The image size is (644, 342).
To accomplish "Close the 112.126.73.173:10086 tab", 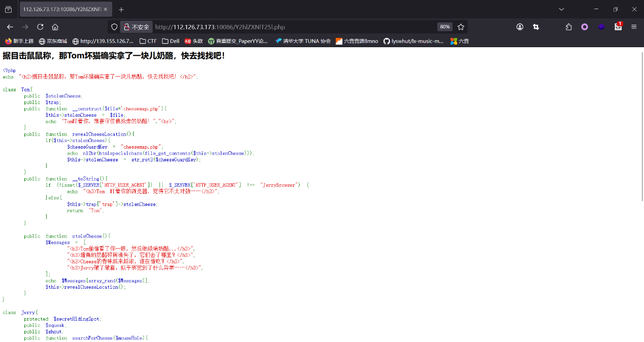I will pos(105,9).
